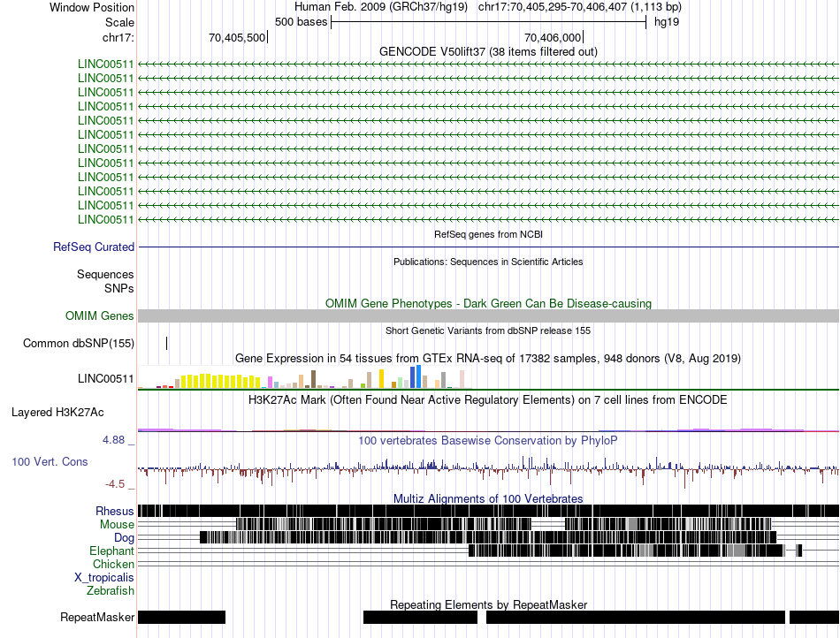The width and height of the screenshot is (840, 638).
Task: Click the Human Feb. 2009 (GRCh37/hg19) assembly text
Action: click(381, 7)
